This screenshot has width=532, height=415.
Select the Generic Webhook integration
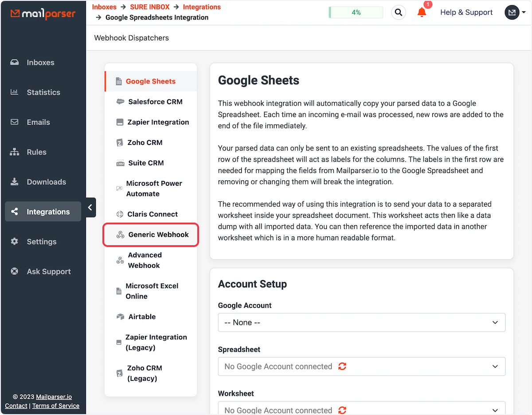[151, 235]
